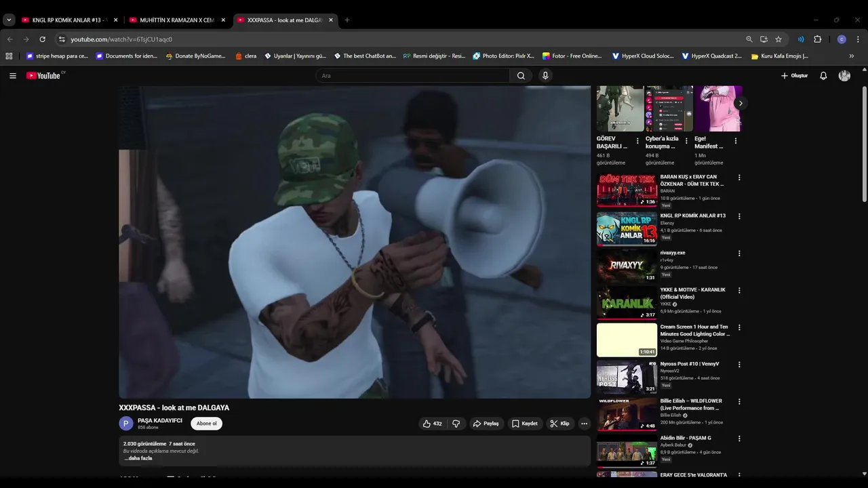Create a clip with Klip button

[559, 424]
